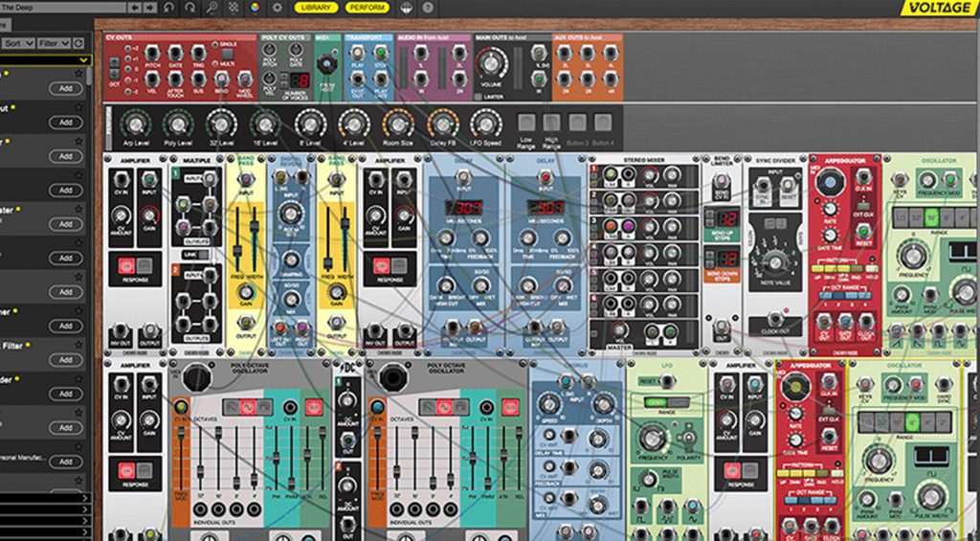Image resolution: width=980 pixels, height=541 pixels.
Task: Click the refresh icon beside Filter
Action: 78,43
